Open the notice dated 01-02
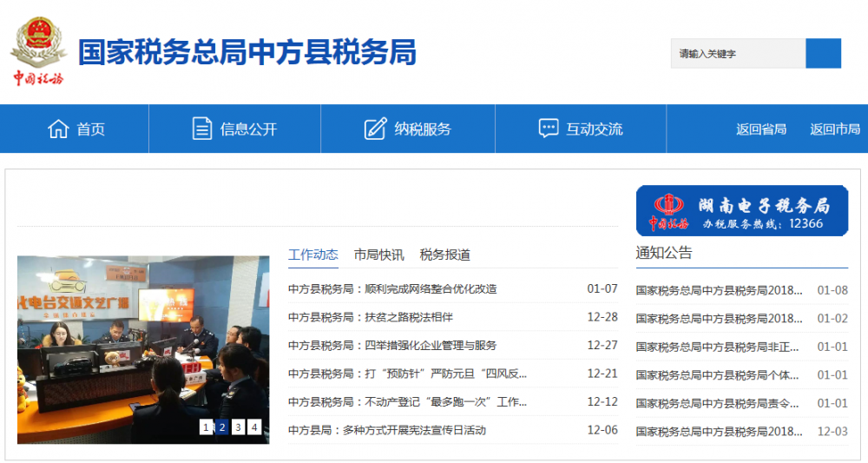 (719, 319)
